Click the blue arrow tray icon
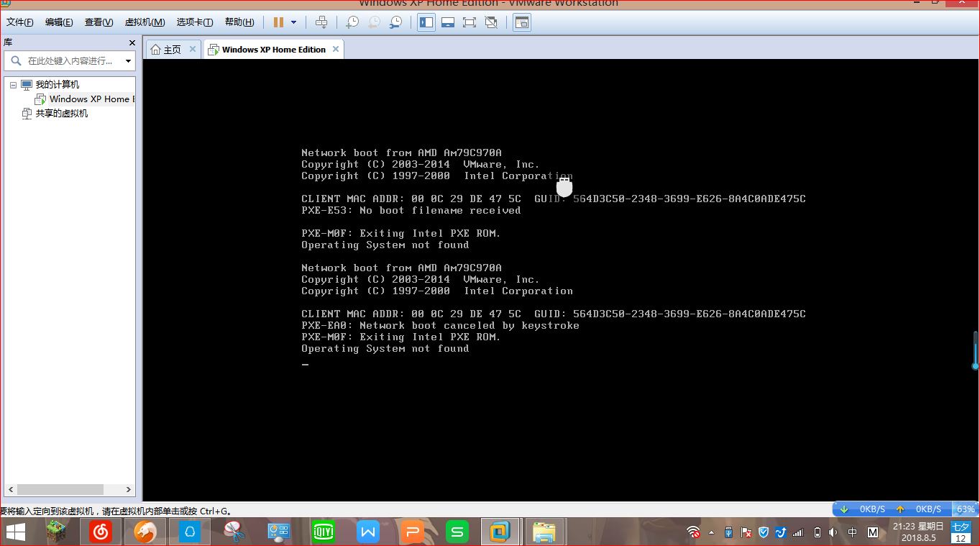 pyautogui.click(x=781, y=532)
